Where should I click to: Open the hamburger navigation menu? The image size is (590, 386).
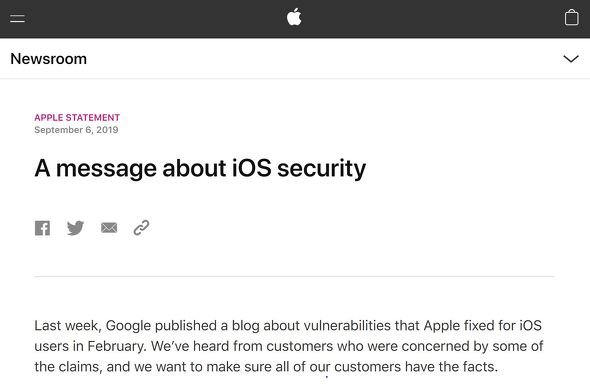point(17,18)
